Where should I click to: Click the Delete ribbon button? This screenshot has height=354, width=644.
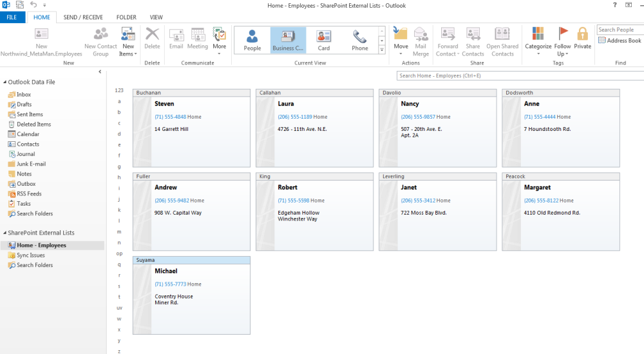point(152,39)
